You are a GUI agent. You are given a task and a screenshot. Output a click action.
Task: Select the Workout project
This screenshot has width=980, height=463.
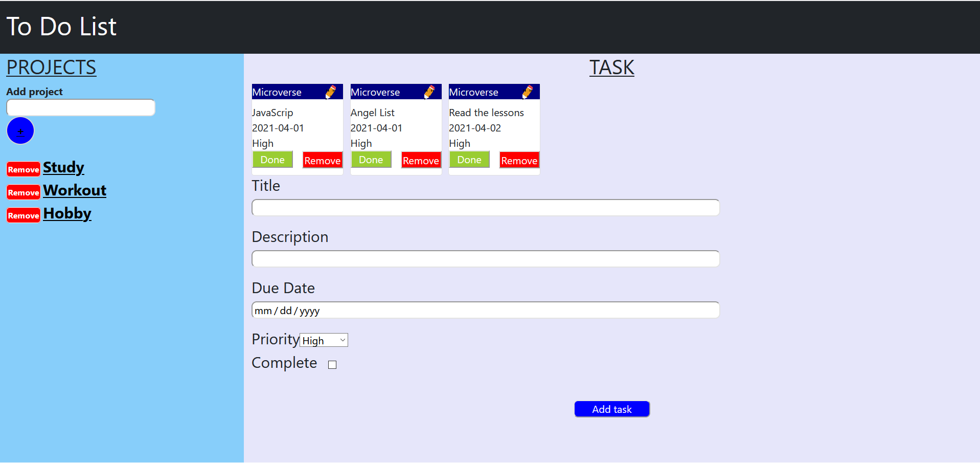[x=75, y=190]
